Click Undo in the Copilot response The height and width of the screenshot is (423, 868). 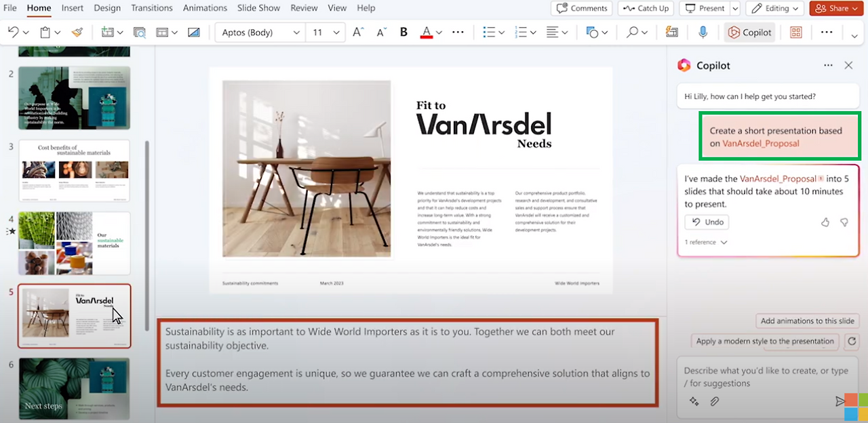(x=707, y=222)
